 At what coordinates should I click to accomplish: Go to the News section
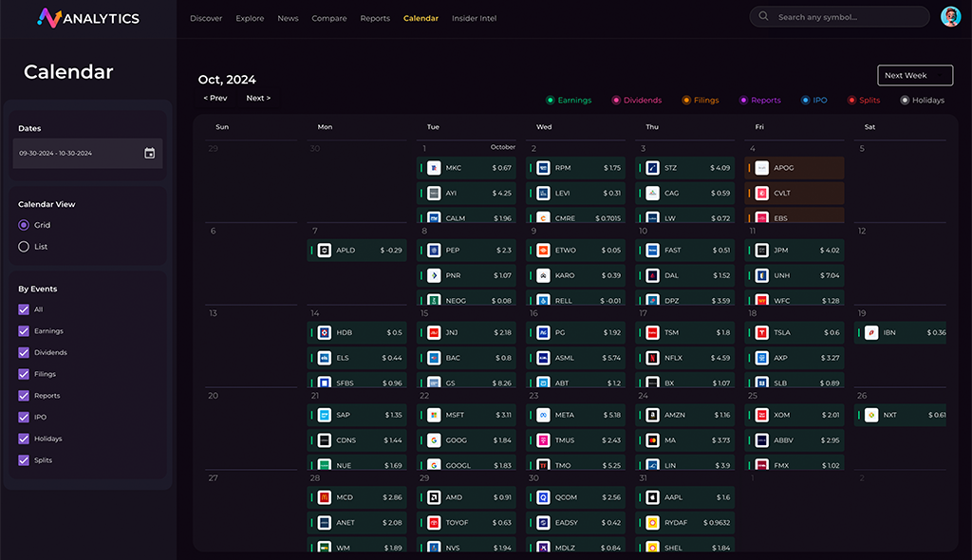click(x=288, y=18)
